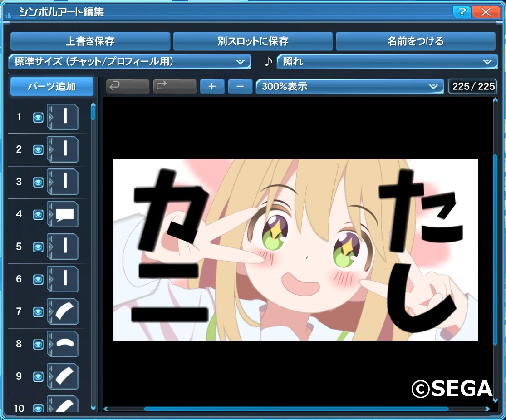Toggle visibility of part 4
This screenshot has height=420, width=506.
point(38,215)
